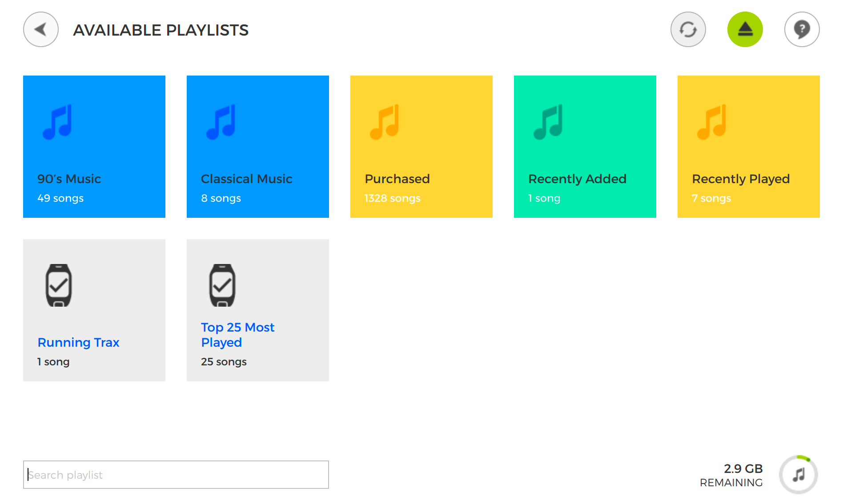Click the Running Trax watch icon
This screenshot has width=843, height=504.
(x=59, y=285)
